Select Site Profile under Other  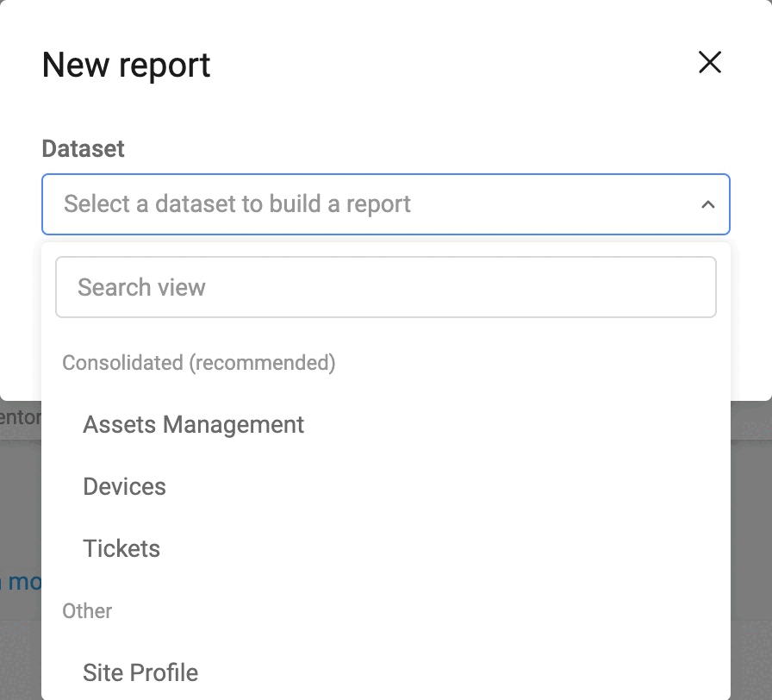[140, 673]
